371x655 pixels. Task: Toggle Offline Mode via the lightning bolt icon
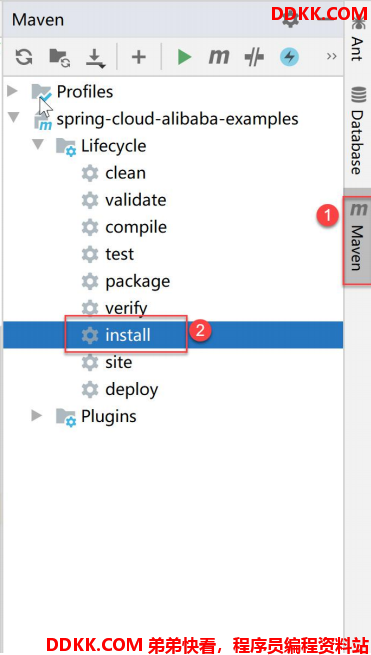click(290, 56)
